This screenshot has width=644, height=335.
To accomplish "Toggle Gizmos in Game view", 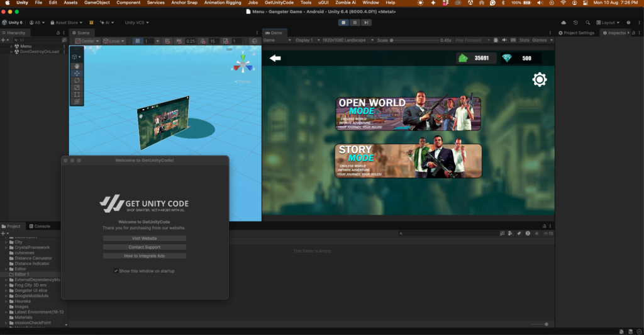I will (x=539, y=40).
